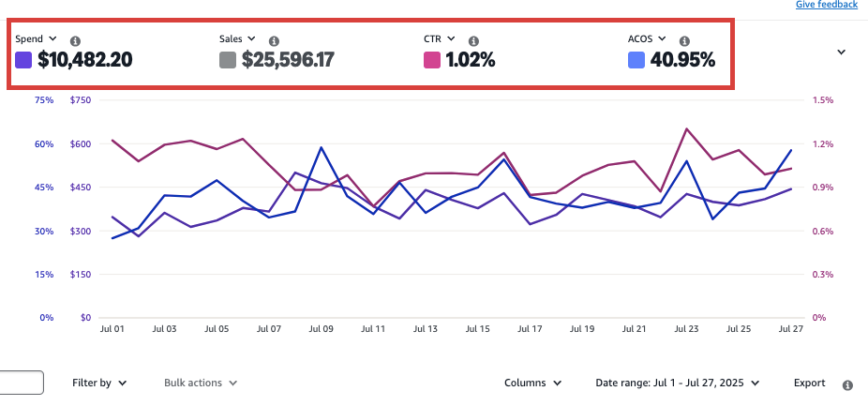This screenshot has height=406, width=868.
Task: Open the Spend metric dropdown
Action: pos(36,38)
